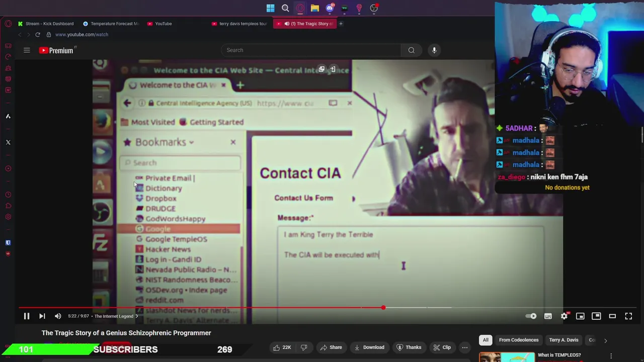The height and width of the screenshot is (362, 644).
Task: Select the 'All' filter chip
Action: click(x=486, y=340)
